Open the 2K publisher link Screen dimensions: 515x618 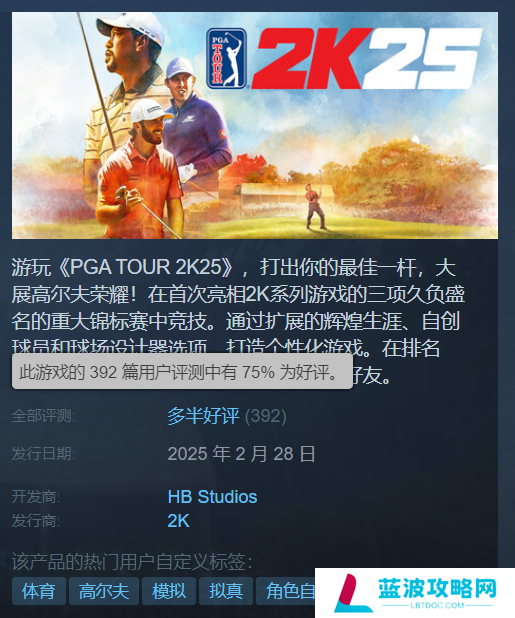pos(178,521)
